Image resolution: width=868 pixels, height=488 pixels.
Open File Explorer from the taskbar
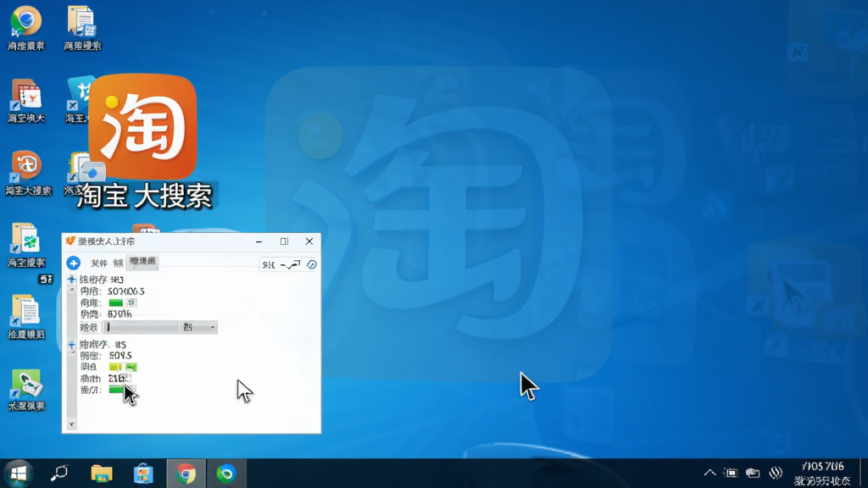coord(102,474)
